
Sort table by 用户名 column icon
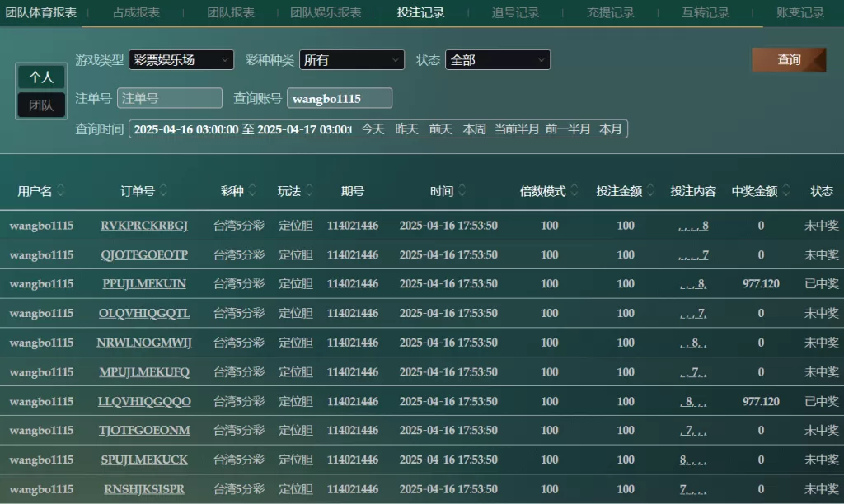point(61,191)
